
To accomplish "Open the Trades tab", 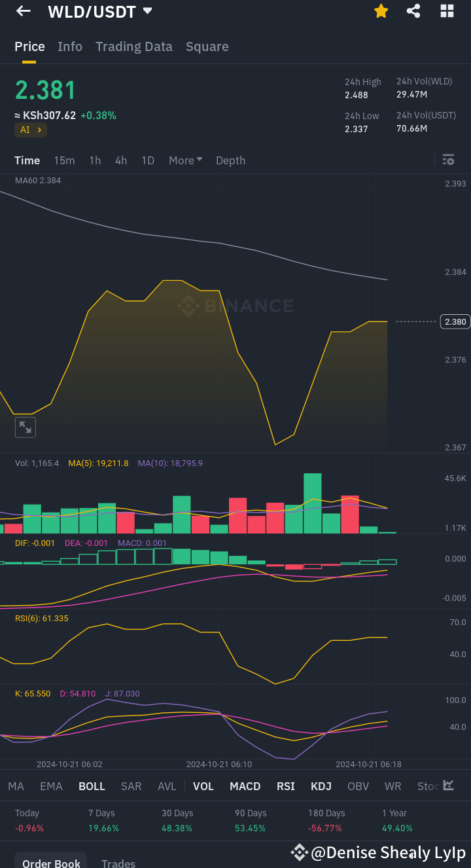I will click(118, 863).
